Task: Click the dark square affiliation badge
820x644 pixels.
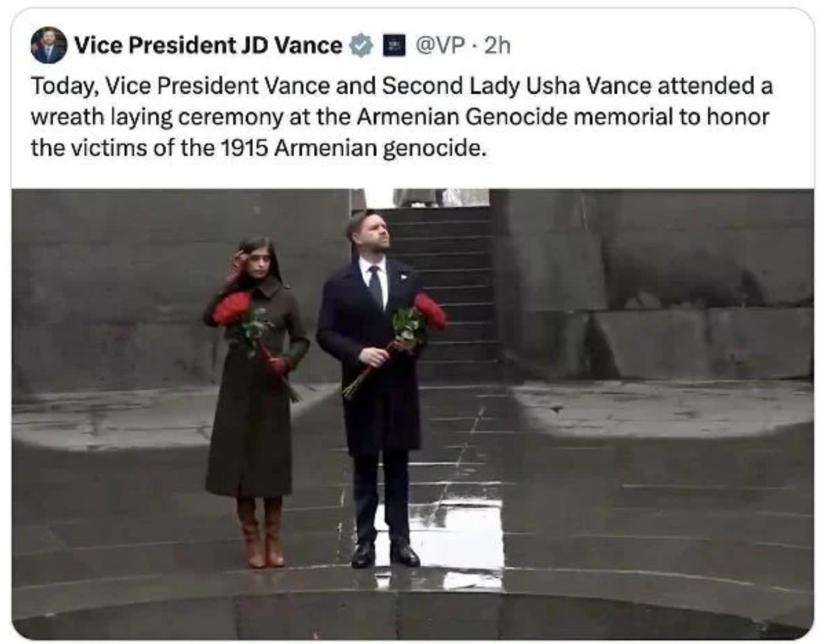Action: tap(395, 46)
